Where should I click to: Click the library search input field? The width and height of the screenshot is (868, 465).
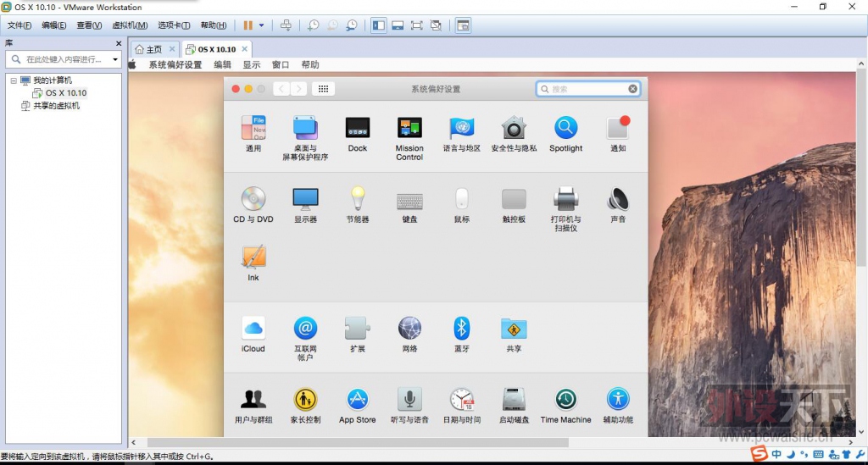(x=63, y=59)
